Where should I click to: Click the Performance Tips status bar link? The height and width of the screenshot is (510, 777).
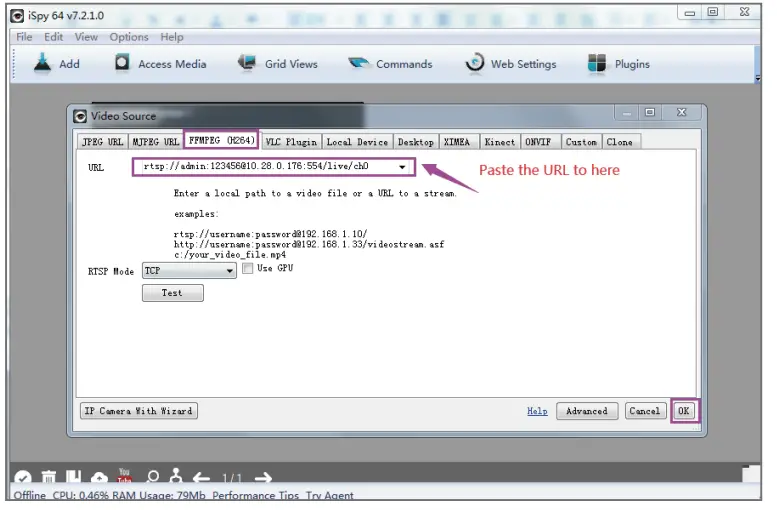click(x=256, y=495)
